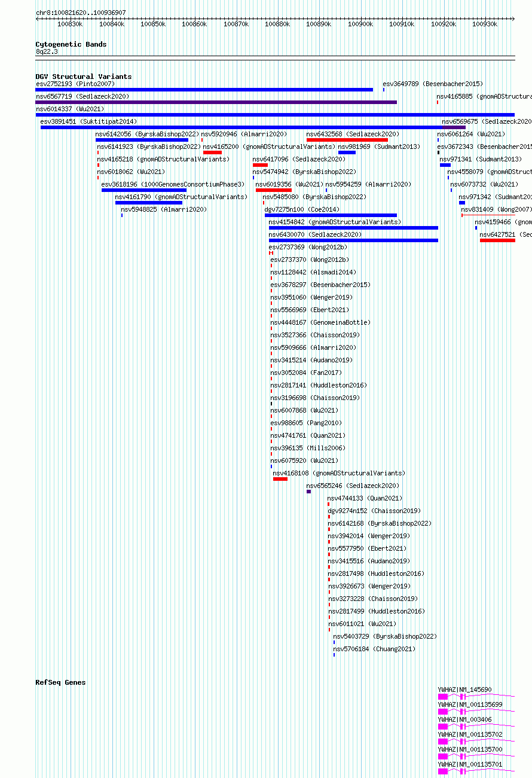
Task: Select variant nsv396135 (Mills2006)
Action: click(x=308, y=448)
